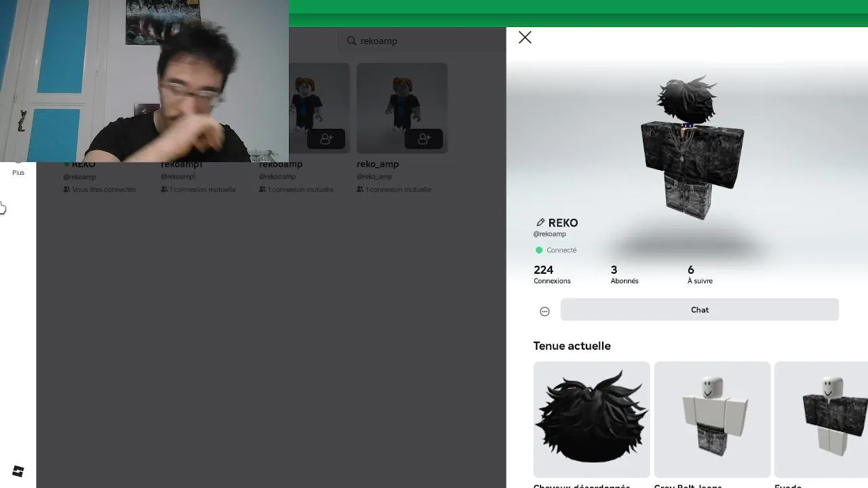Click the magnifier search icon
Image resolution: width=868 pixels, height=488 pixels.
click(351, 41)
